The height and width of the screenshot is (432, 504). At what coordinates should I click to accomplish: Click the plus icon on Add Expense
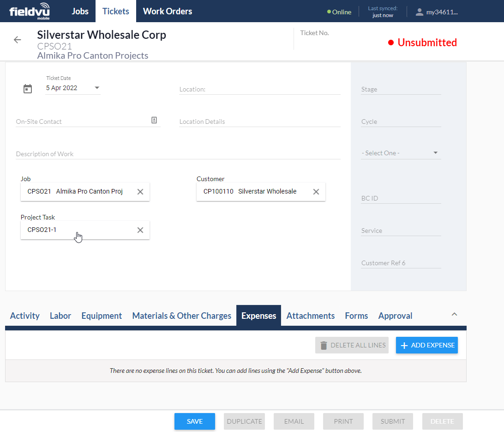point(404,345)
